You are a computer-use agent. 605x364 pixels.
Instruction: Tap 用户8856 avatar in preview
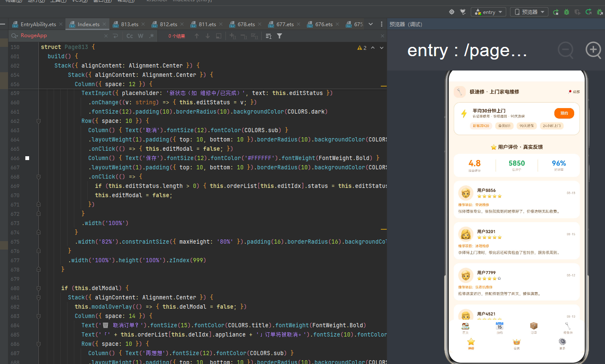(x=466, y=193)
